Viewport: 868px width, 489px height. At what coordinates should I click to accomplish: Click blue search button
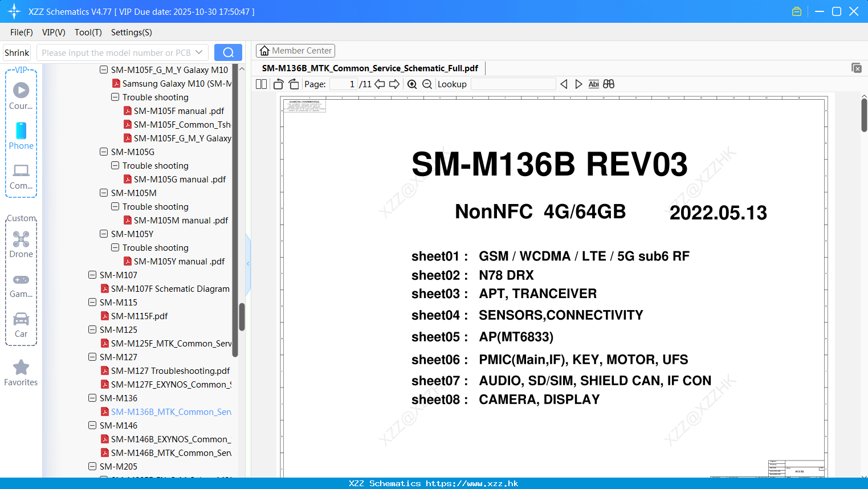[228, 52]
